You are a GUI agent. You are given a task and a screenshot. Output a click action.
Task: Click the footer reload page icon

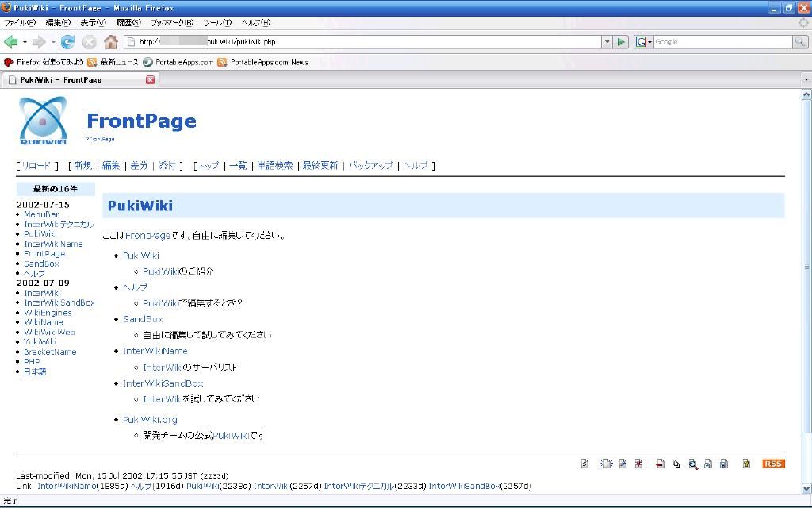pyautogui.click(x=584, y=464)
